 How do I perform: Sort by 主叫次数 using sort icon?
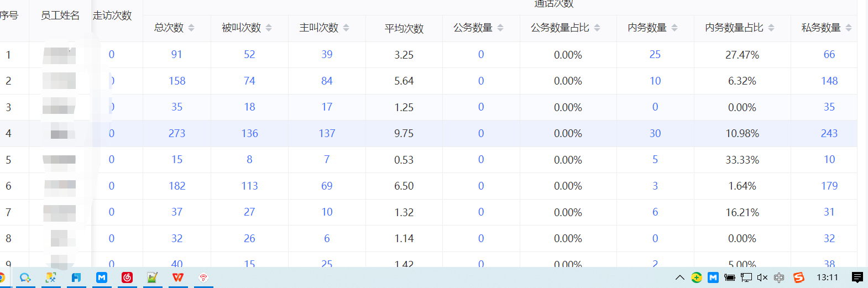346,28
